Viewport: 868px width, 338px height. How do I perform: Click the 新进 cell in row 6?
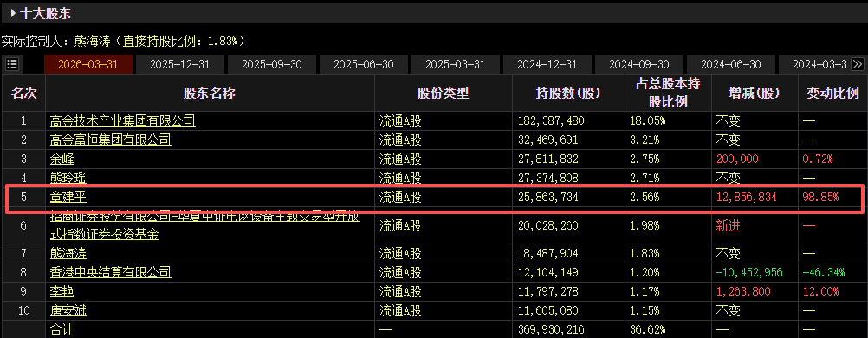[728, 225]
